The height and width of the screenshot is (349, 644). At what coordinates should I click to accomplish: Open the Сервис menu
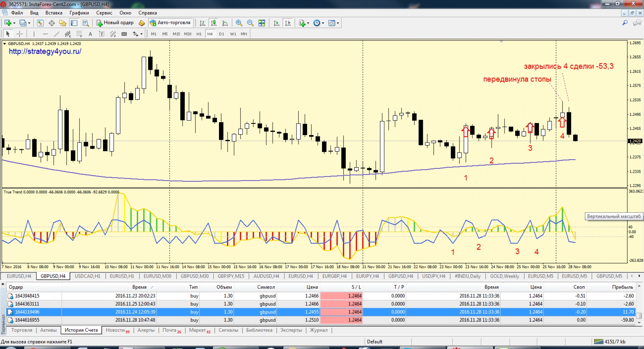point(104,13)
